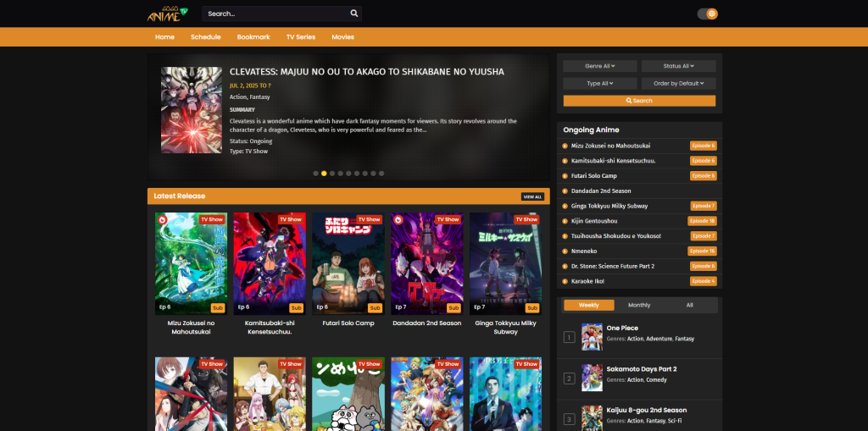This screenshot has width=868, height=431.
Task: Open the Mizu Zokusei no Mahoutsukai poster
Action: pyautogui.click(x=191, y=264)
